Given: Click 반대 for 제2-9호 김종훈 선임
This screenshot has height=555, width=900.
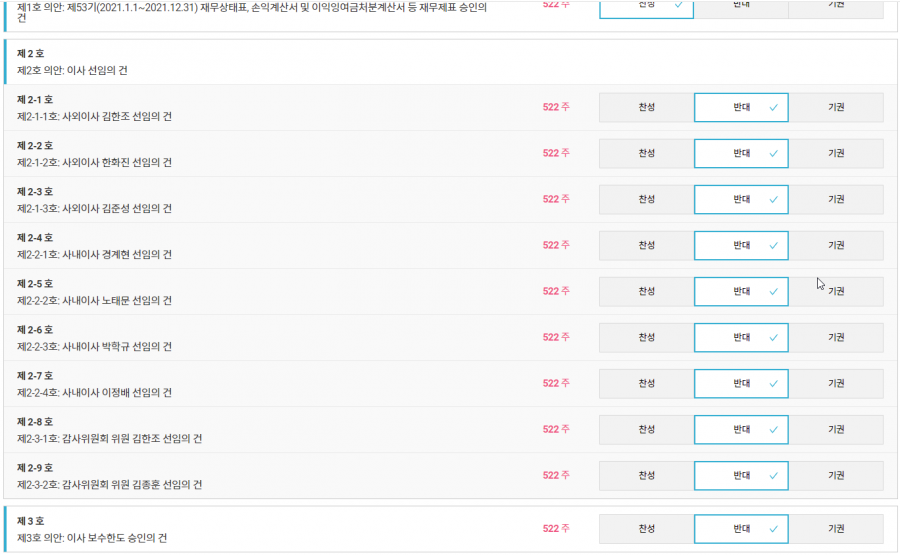Looking at the screenshot, I should 741,475.
